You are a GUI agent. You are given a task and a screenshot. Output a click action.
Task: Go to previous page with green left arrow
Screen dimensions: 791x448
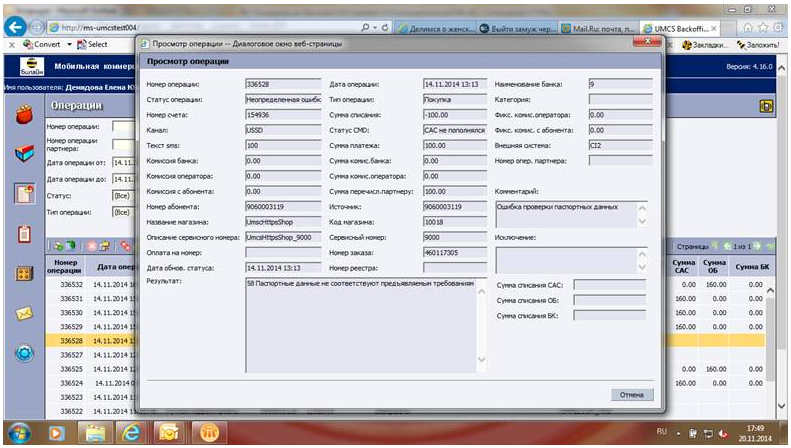[727, 246]
